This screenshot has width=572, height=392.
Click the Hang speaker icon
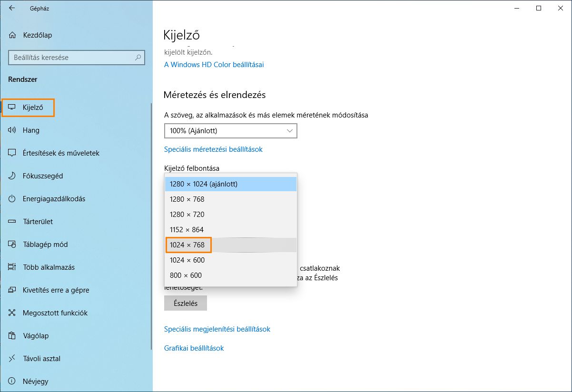12,130
